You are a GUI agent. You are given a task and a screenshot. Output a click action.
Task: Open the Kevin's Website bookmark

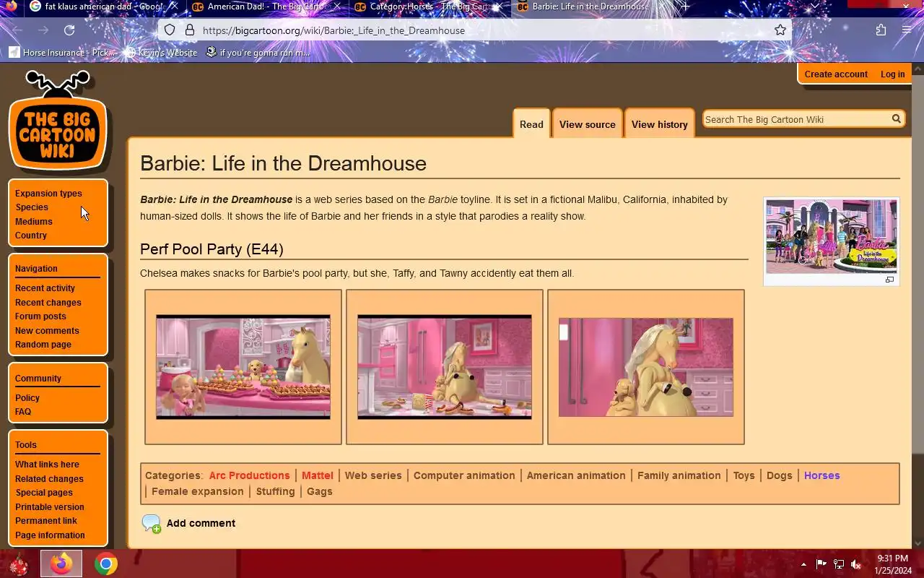click(161, 53)
